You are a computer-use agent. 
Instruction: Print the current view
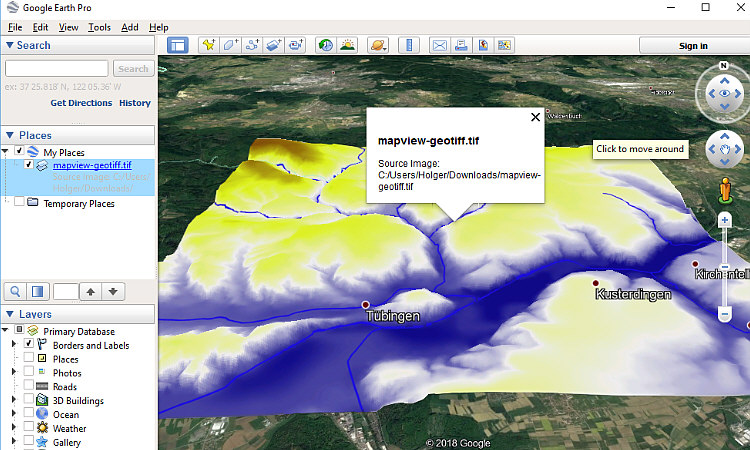[461, 45]
